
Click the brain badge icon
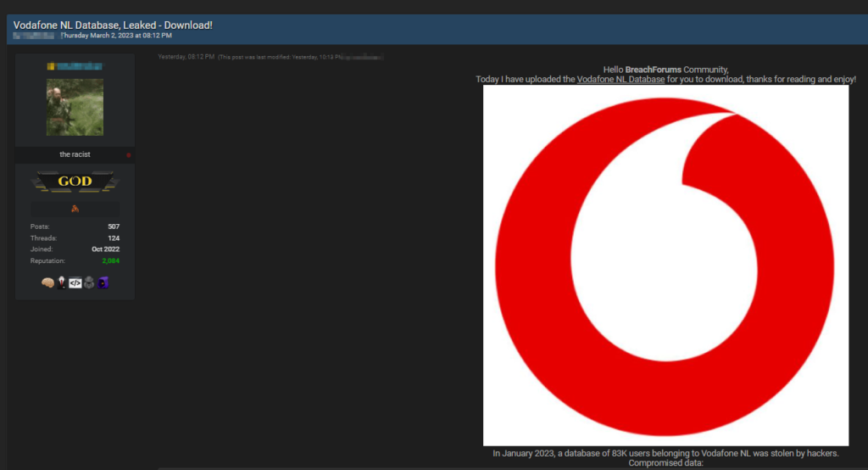(x=47, y=283)
